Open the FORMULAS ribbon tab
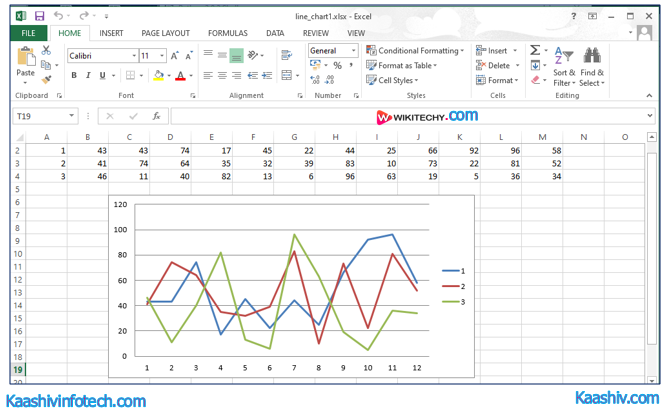The width and height of the screenshot is (666, 413). coord(227,33)
